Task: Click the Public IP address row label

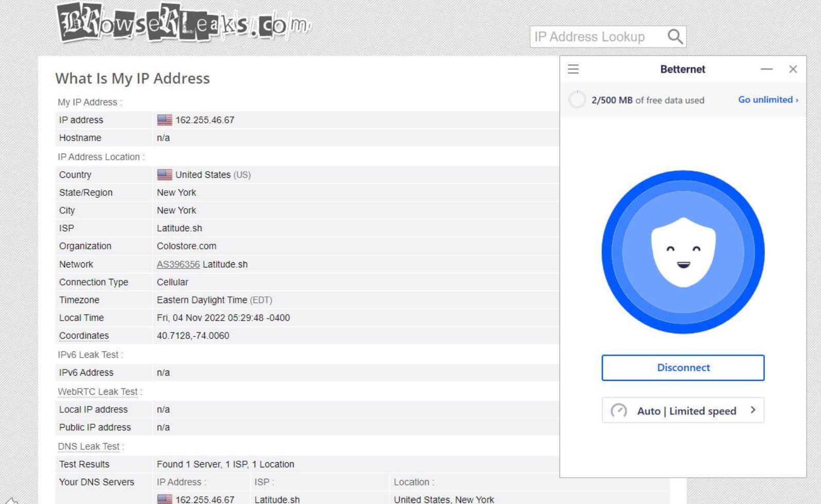Action: pos(95,427)
